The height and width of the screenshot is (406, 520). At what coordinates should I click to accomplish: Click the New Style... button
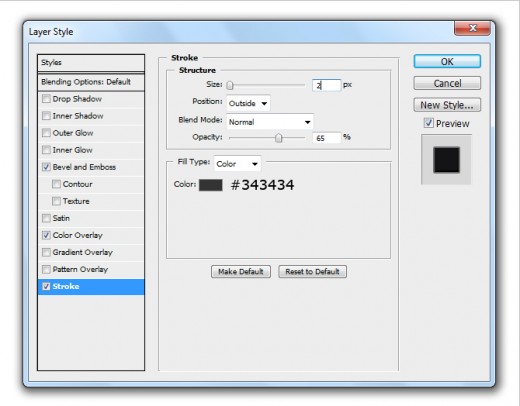[447, 105]
